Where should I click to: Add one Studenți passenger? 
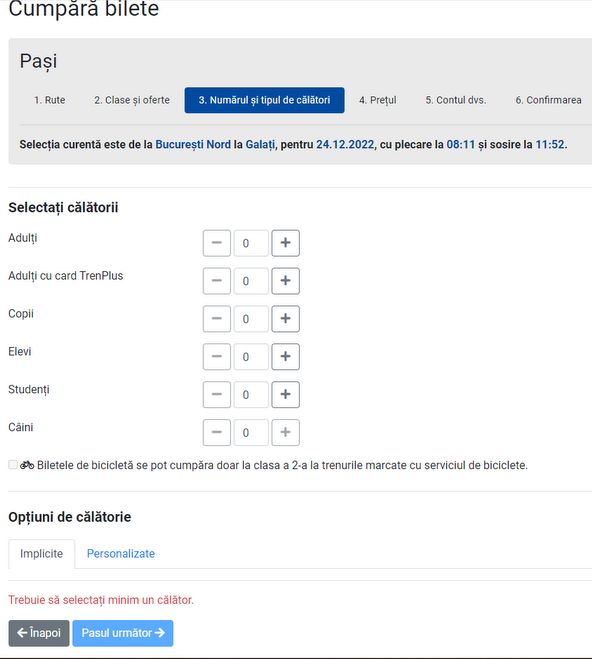[285, 394]
